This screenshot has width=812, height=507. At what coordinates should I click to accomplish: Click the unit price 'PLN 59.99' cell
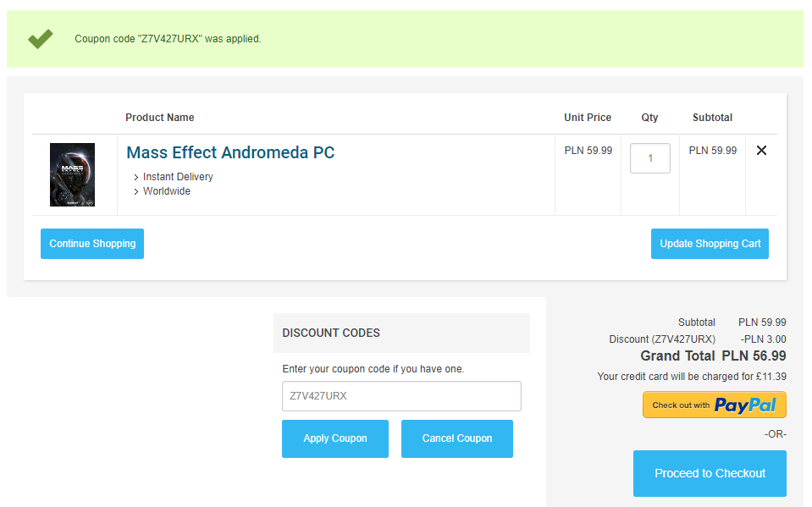(588, 150)
